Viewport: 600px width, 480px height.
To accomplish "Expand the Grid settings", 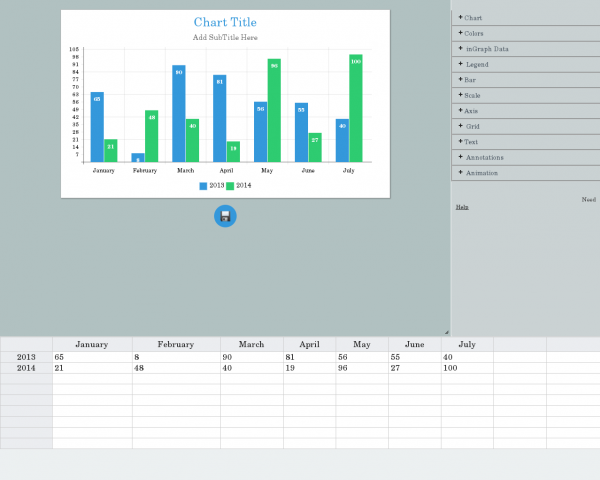I will click(x=470, y=126).
